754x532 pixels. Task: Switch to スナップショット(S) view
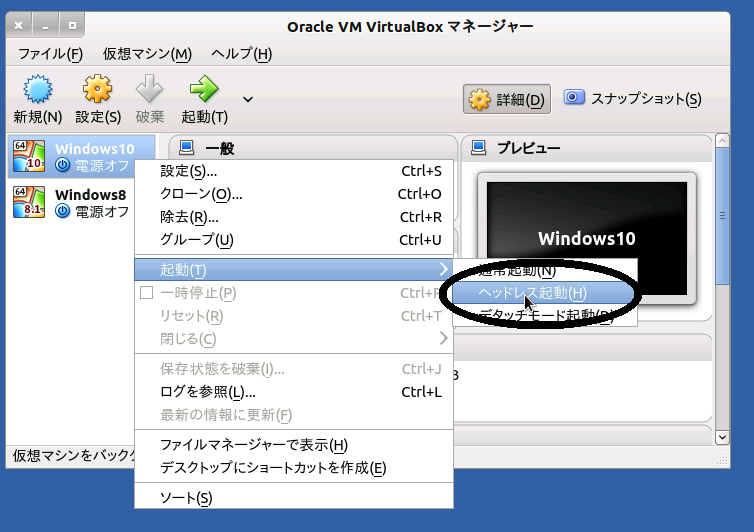(632, 99)
